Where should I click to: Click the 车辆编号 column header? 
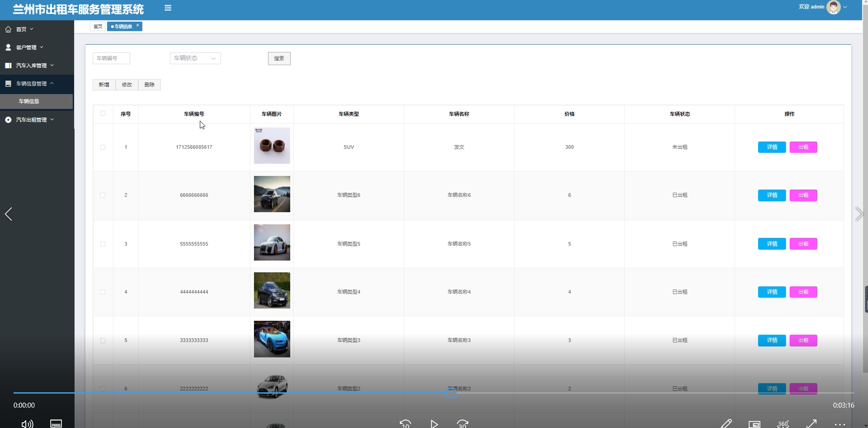[x=194, y=114]
